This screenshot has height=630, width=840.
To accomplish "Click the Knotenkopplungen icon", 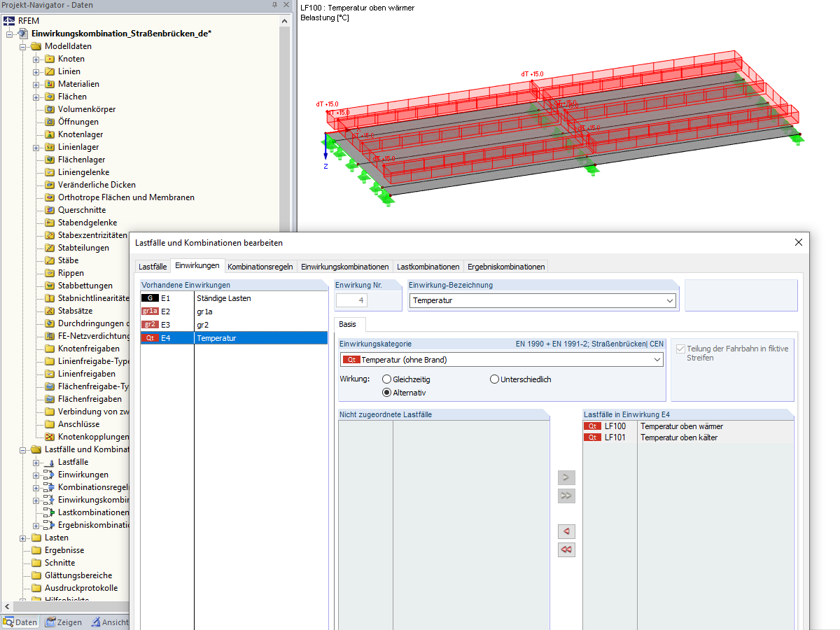I will pos(50,437).
